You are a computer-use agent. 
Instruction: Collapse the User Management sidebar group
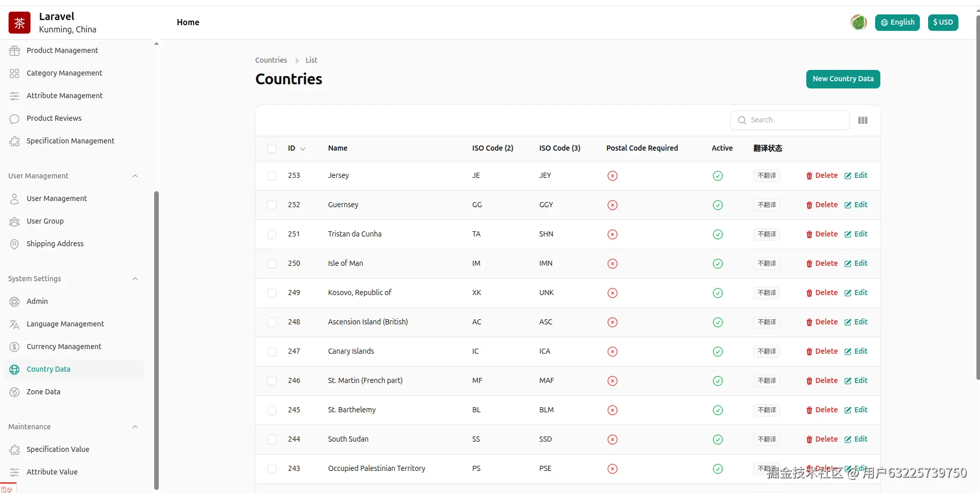coord(135,176)
